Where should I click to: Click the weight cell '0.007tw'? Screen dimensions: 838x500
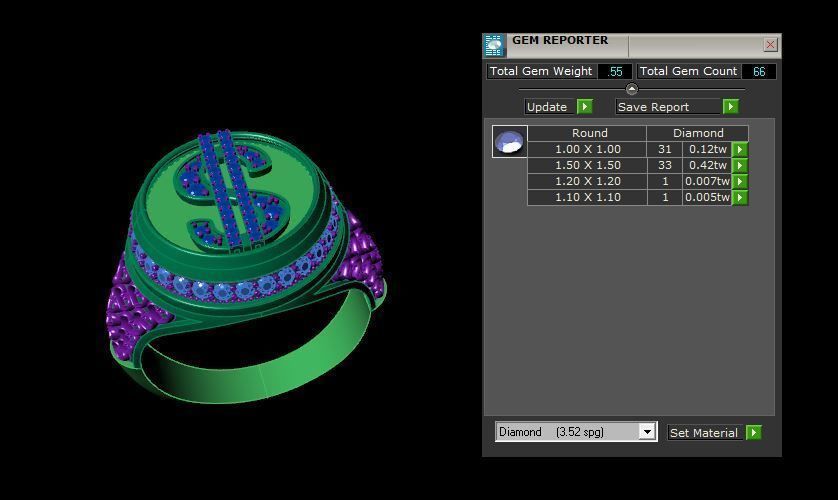[707, 182]
